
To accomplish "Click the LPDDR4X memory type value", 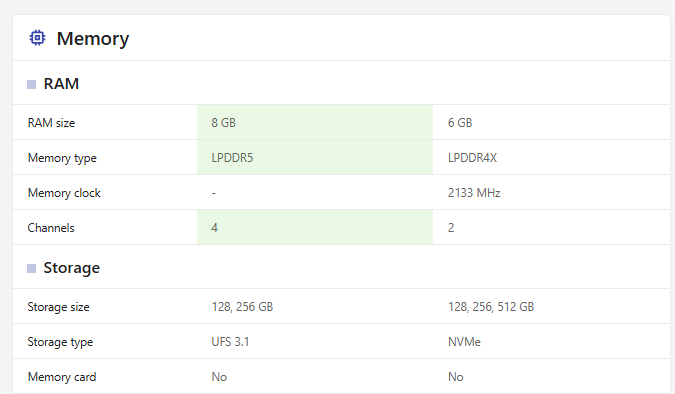I will coord(472,158).
